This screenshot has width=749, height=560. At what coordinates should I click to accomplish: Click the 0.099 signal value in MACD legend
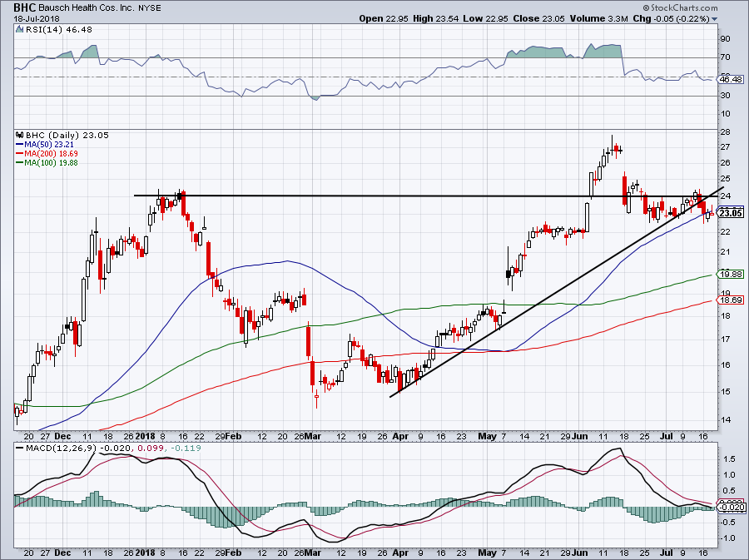150,448
